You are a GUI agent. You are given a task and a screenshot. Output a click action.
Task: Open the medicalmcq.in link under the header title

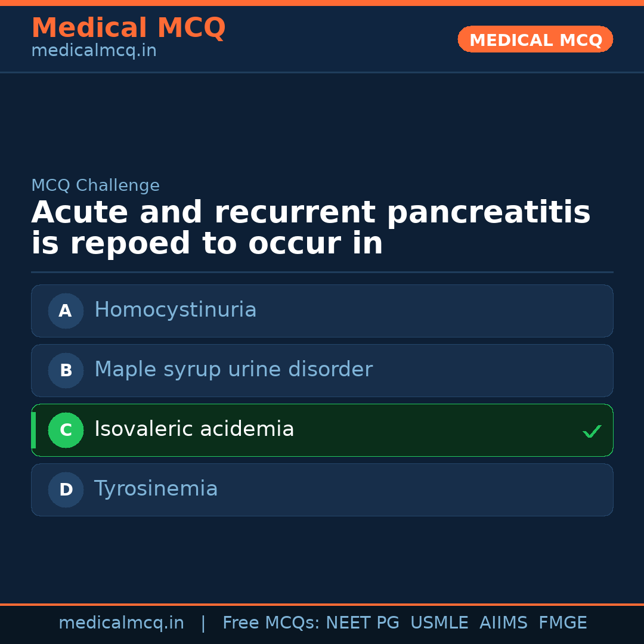coord(94,51)
